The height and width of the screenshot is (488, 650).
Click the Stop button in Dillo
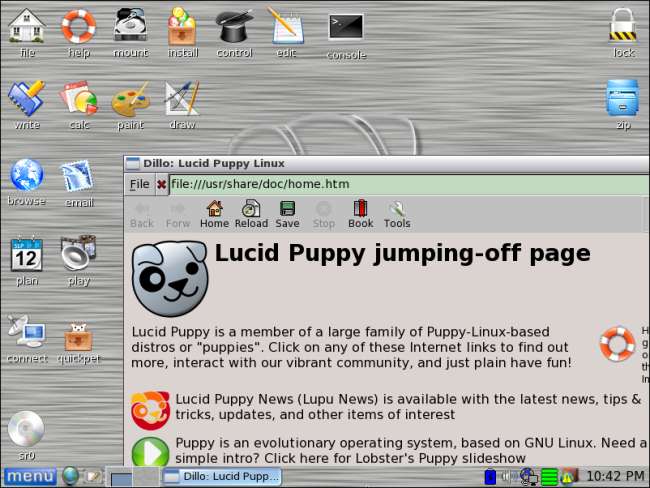click(x=324, y=214)
